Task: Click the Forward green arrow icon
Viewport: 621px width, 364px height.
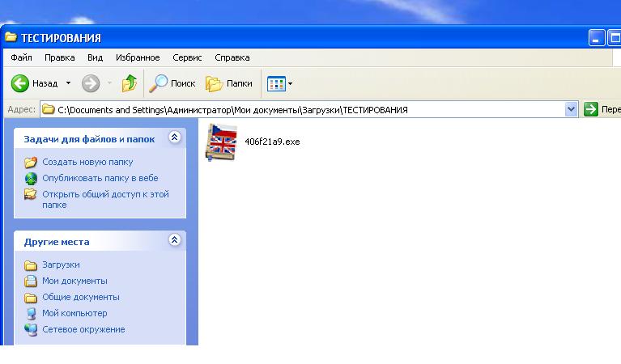Action: 91,83
